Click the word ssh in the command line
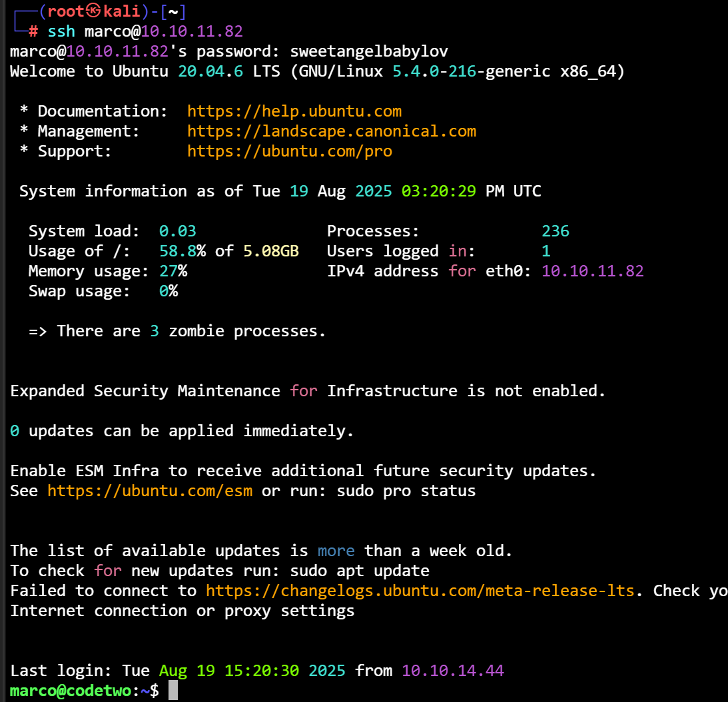 pos(61,31)
